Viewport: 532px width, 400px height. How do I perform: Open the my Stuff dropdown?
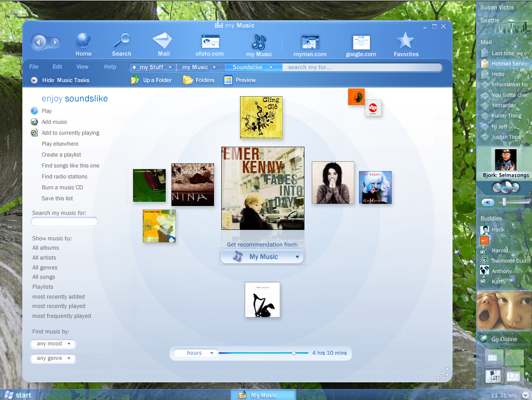tap(152, 67)
